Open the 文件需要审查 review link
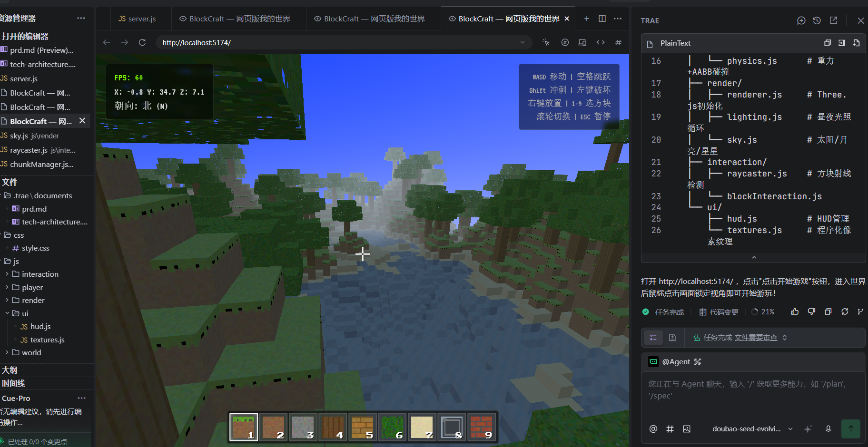 pyautogui.click(x=756, y=338)
